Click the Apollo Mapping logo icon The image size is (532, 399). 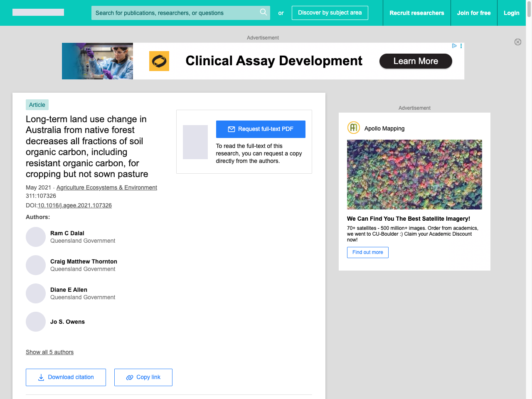point(353,128)
